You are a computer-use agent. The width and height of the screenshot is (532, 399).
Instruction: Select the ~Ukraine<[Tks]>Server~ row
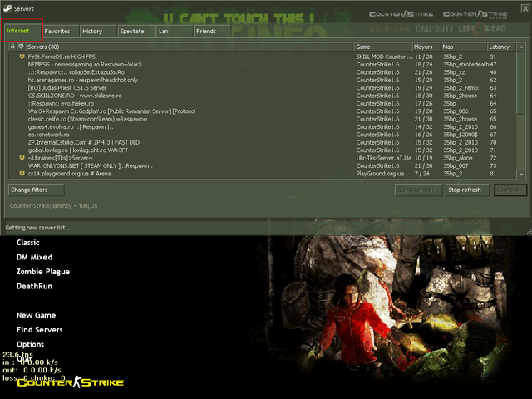point(263,158)
